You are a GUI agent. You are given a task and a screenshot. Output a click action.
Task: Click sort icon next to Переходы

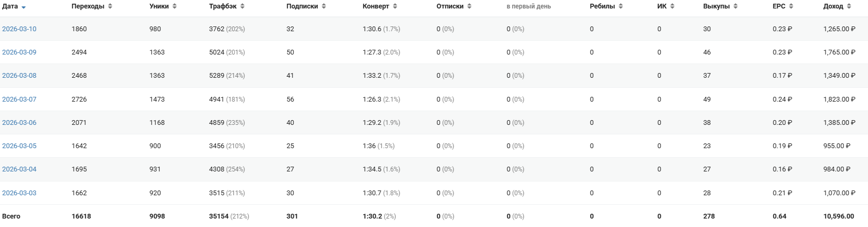[110, 6]
